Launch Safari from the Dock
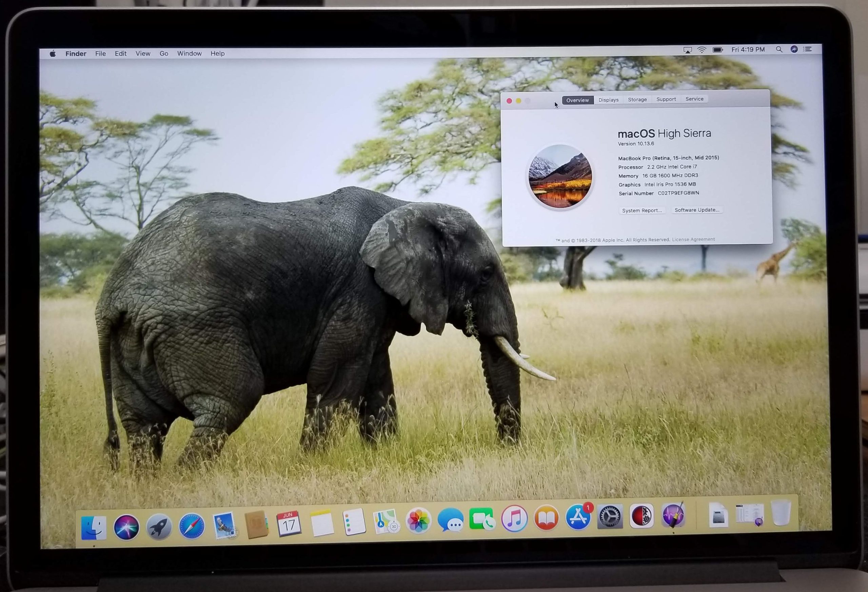The width and height of the screenshot is (868, 592). point(192,526)
